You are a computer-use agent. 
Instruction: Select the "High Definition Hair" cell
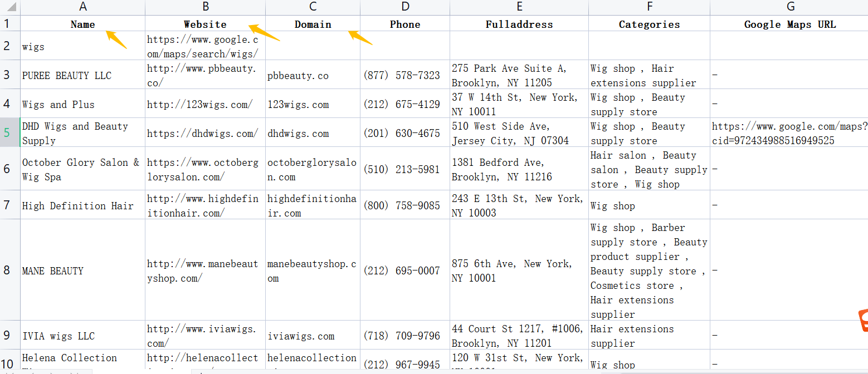click(83, 205)
